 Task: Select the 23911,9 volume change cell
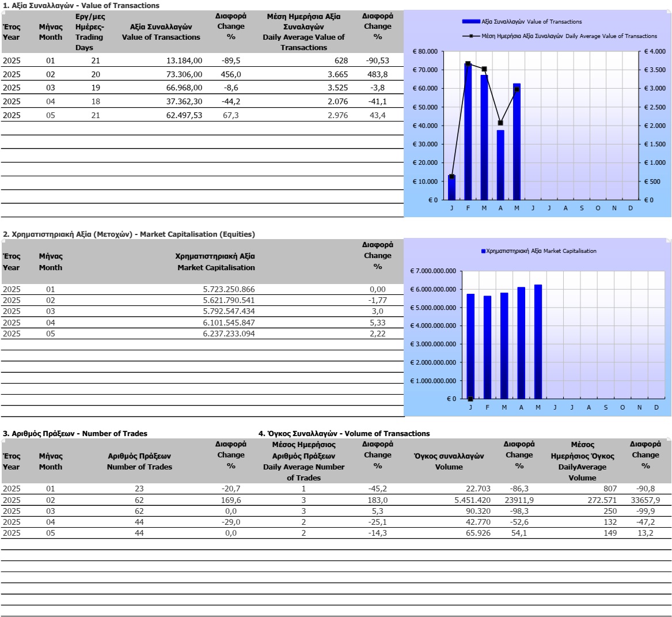(x=519, y=500)
